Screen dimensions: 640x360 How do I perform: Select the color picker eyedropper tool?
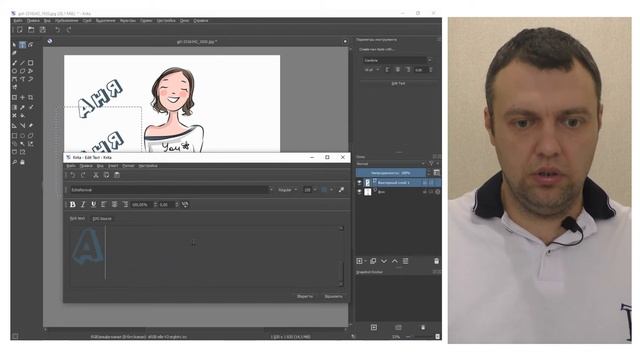coord(22,107)
